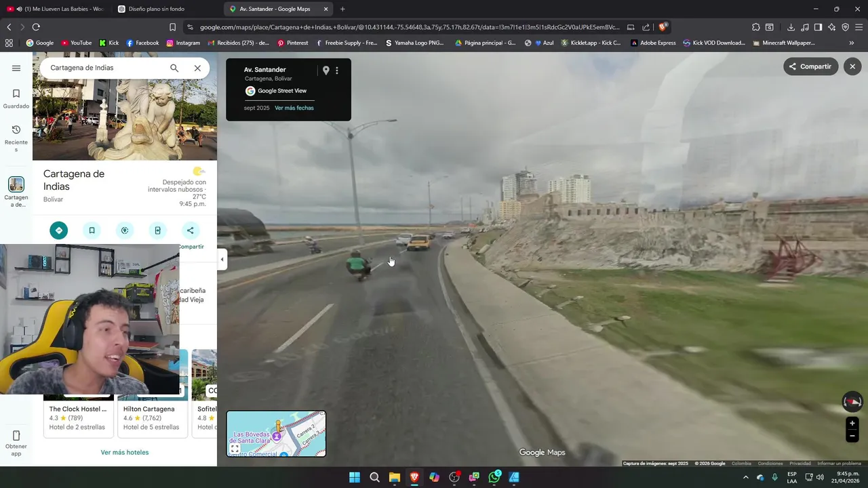Open Guardado saved places in sidebar
The height and width of the screenshot is (488, 868).
16,99
